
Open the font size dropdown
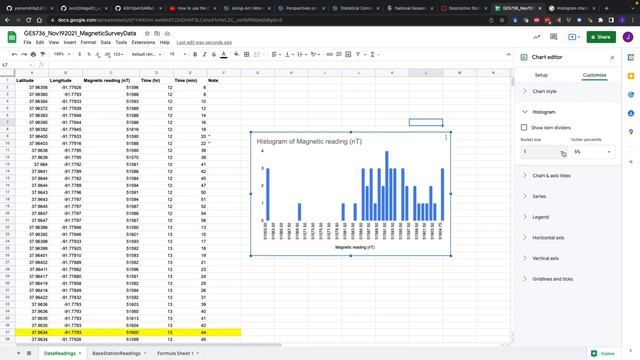coord(178,54)
